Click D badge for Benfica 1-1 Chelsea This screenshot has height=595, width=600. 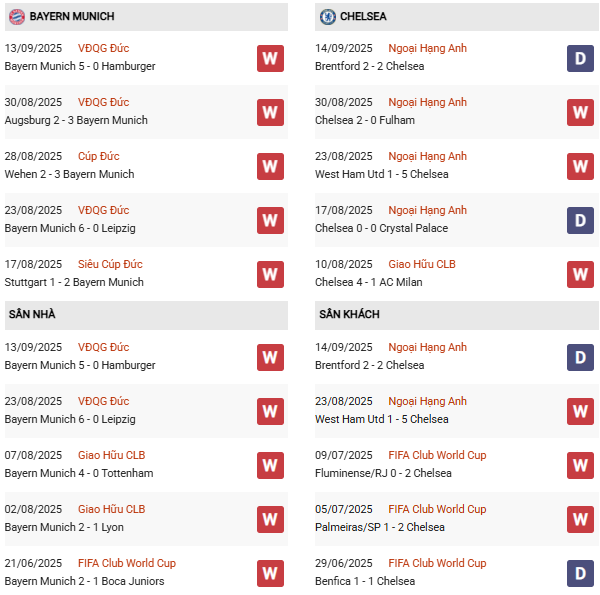pyautogui.click(x=580, y=573)
